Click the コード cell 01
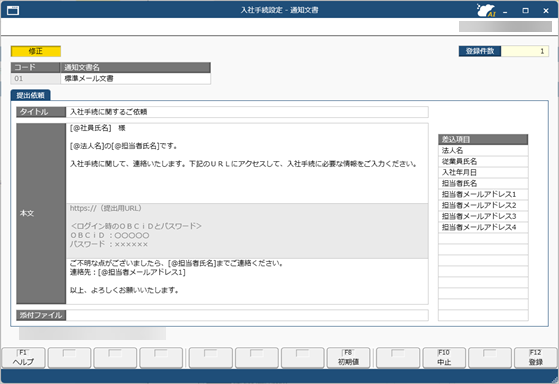Viewport: 559px width, 384px height. click(x=35, y=78)
